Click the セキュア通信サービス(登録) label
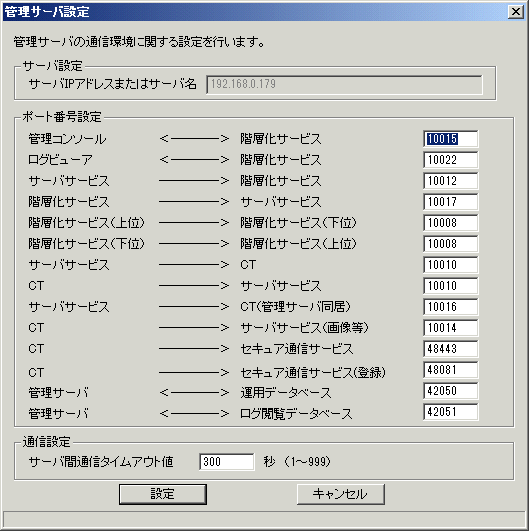The width and height of the screenshot is (529, 531). (x=313, y=373)
